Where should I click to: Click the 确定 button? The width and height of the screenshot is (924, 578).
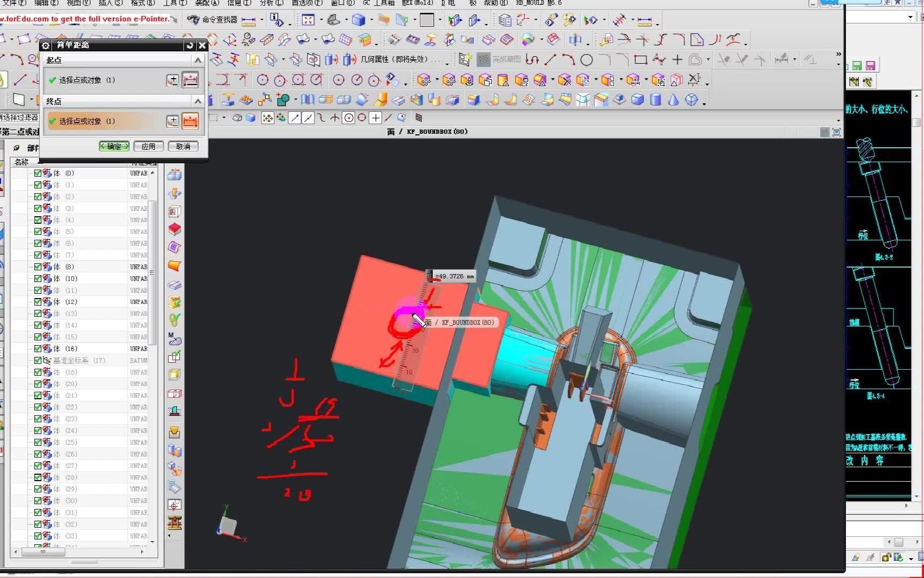[114, 147]
